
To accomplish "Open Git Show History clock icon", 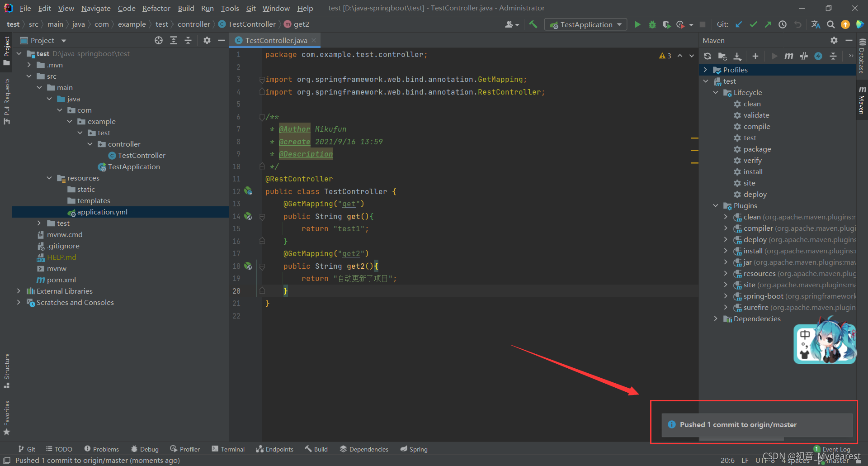I will (x=783, y=24).
